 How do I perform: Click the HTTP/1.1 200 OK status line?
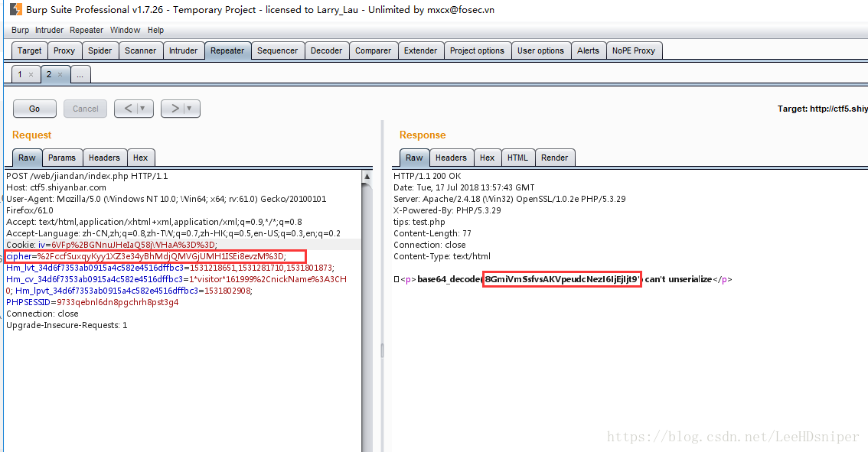click(427, 176)
